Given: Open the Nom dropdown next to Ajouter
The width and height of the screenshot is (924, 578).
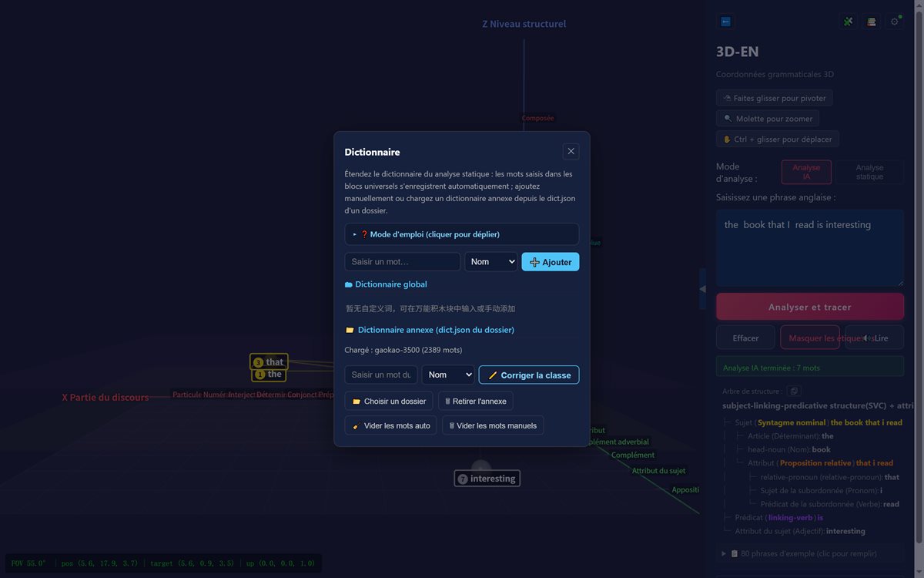Looking at the screenshot, I should 490,262.
